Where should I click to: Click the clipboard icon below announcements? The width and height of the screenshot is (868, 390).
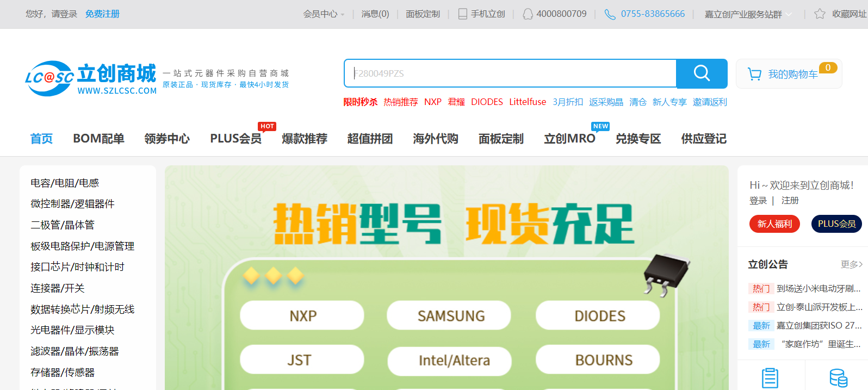tap(770, 378)
